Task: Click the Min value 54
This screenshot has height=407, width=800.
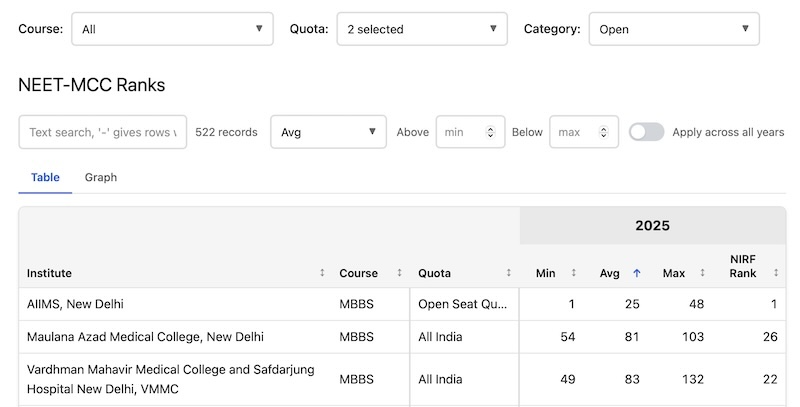Action: (x=568, y=337)
